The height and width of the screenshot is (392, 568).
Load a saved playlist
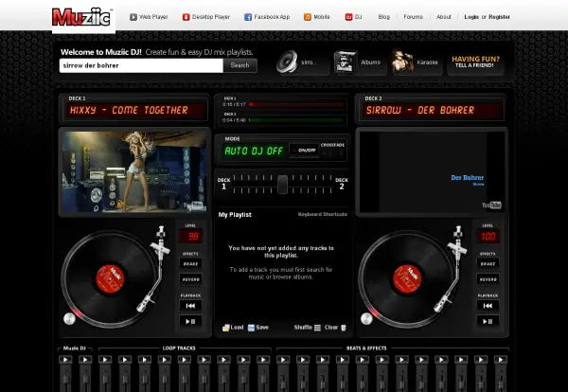(x=233, y=328)
